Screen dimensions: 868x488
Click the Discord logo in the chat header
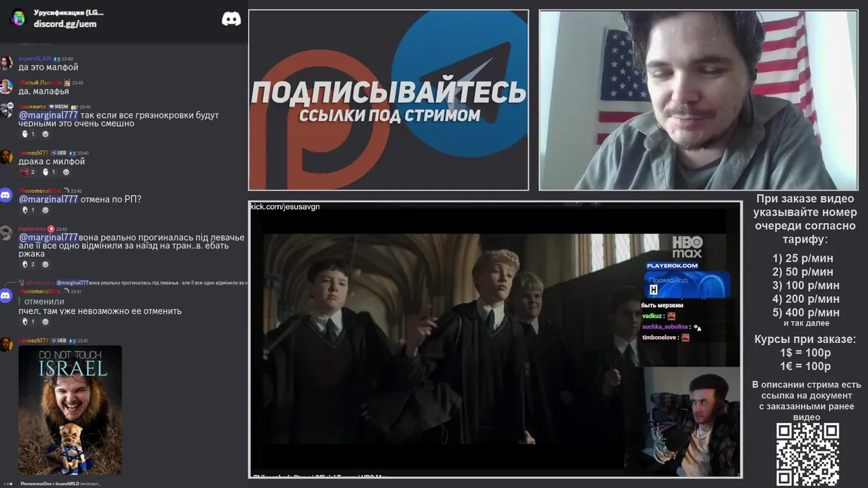point(231,18)
